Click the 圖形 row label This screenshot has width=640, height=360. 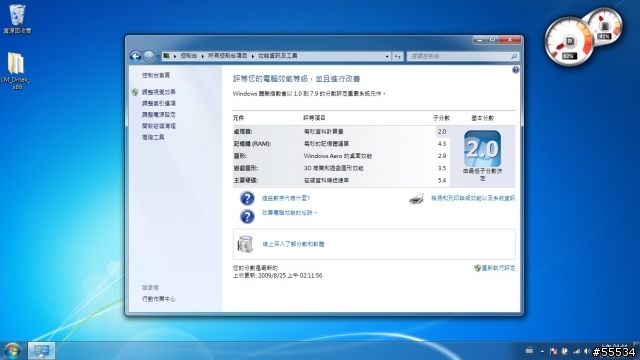[240, 156]
